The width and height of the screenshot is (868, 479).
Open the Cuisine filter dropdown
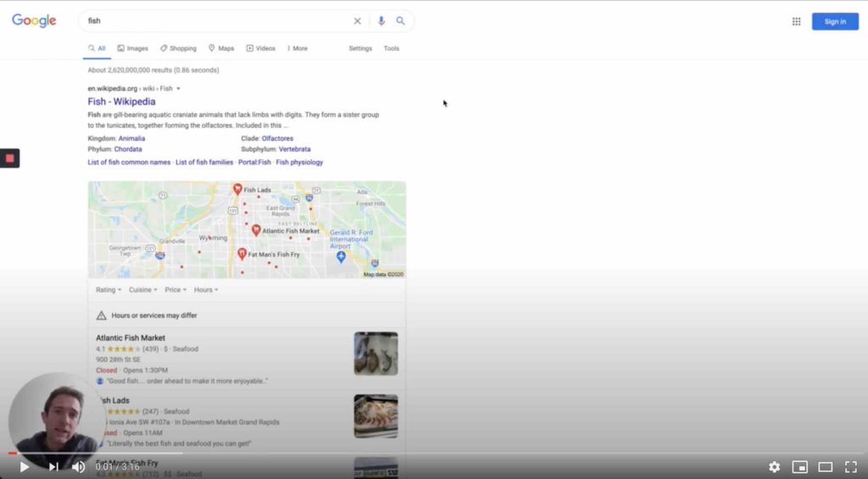coord(142,290)
